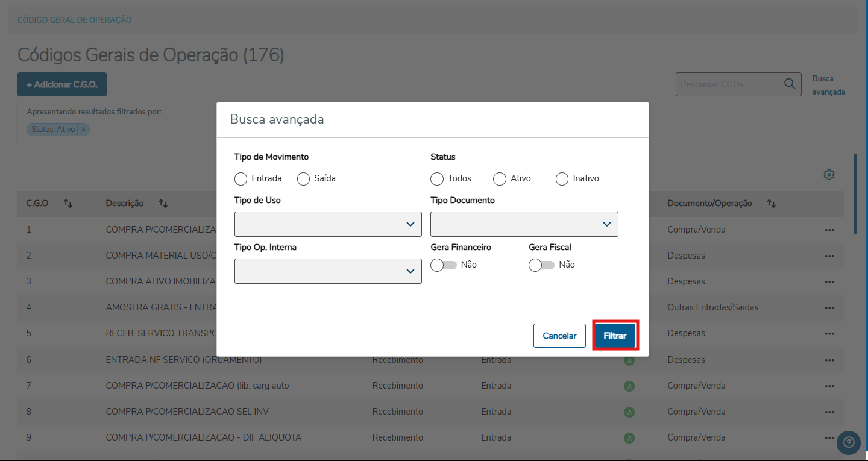Open the Busca avançada link
The width and height of the screenshot is (868, 461).
point(828,86)
